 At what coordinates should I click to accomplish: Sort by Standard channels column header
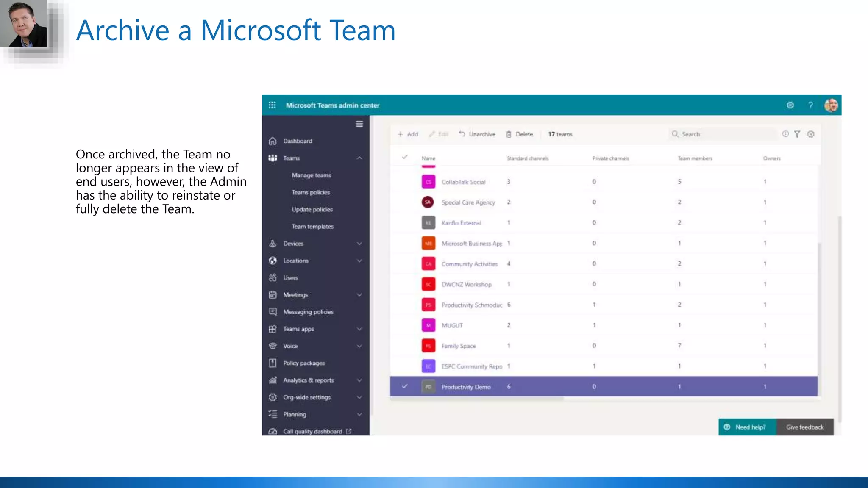click(x=528, y=158)
